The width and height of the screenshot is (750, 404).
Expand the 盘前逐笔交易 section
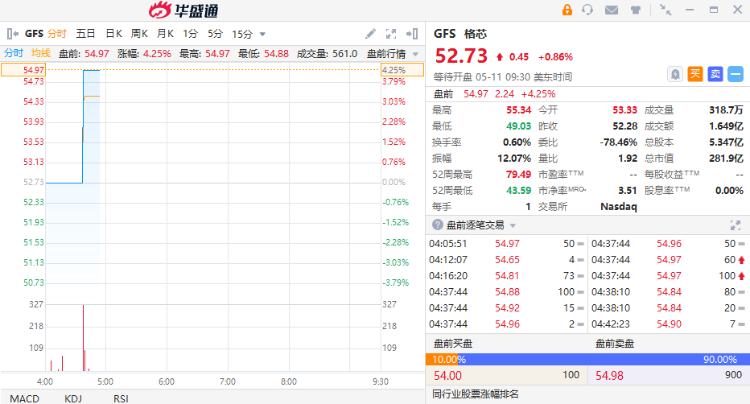click(x=437, y=224)
